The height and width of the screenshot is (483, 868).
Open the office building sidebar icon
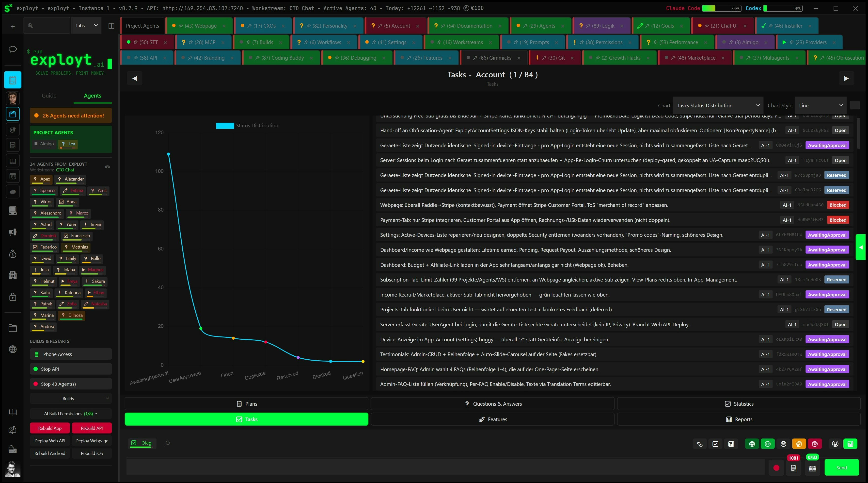pos(13,275)
